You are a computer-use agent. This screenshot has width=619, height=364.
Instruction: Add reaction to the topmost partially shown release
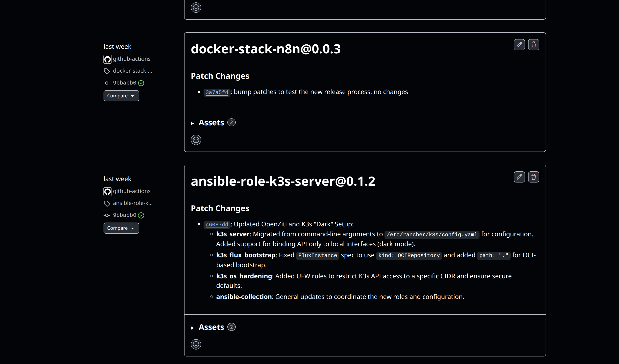(x=196, y=8)
